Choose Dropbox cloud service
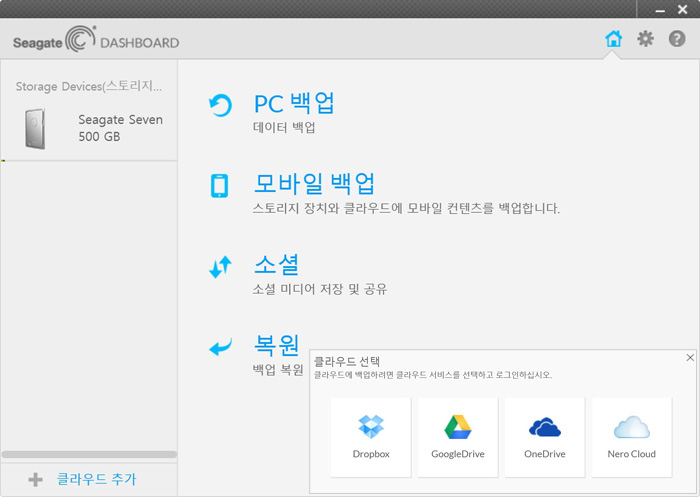This screenshot has height=497, width=700. pos(371,437)
